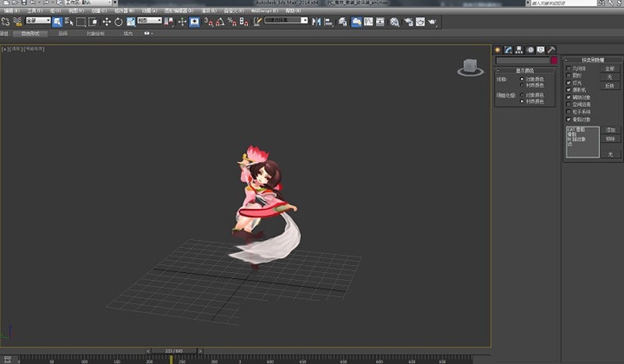The image size is (624, 364).
Task: Open 编辑 (Edit) menu
Action: click(11, 11)
